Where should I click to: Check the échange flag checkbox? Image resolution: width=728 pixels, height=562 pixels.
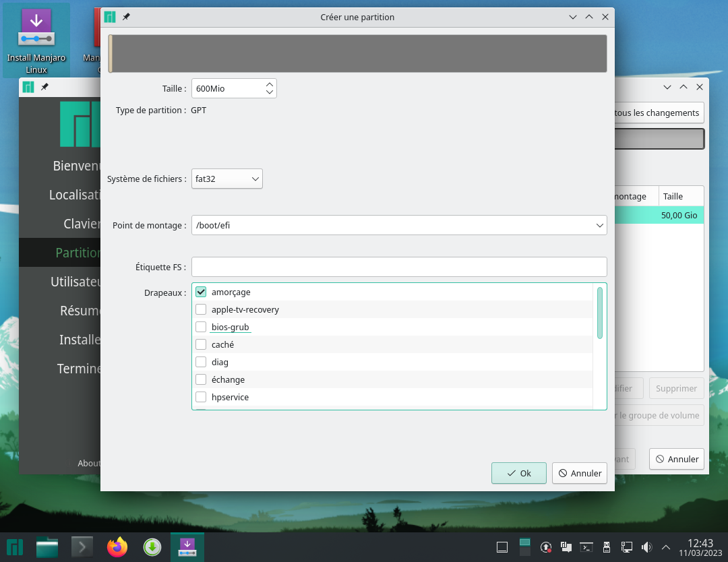[x=201, y=380]
